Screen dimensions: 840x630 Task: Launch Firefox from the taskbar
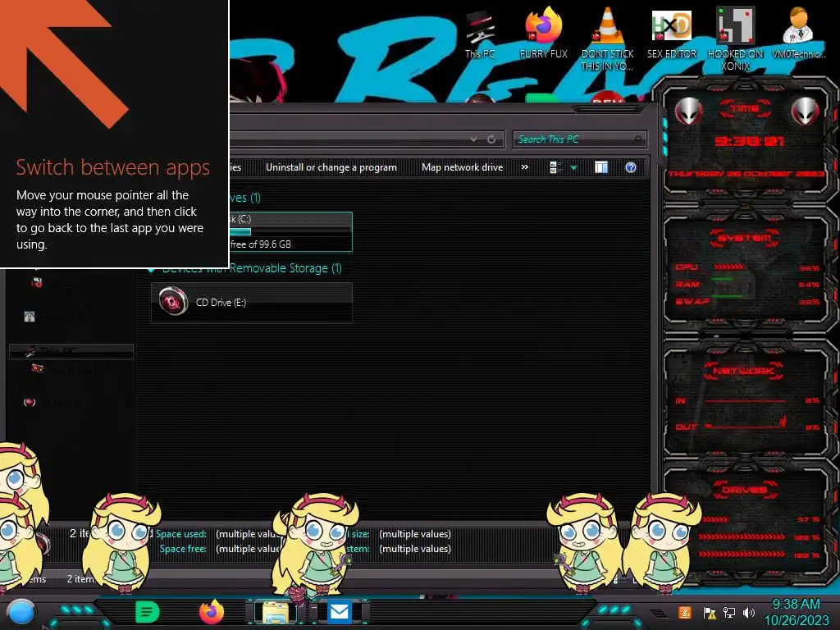tap(211, 612)
